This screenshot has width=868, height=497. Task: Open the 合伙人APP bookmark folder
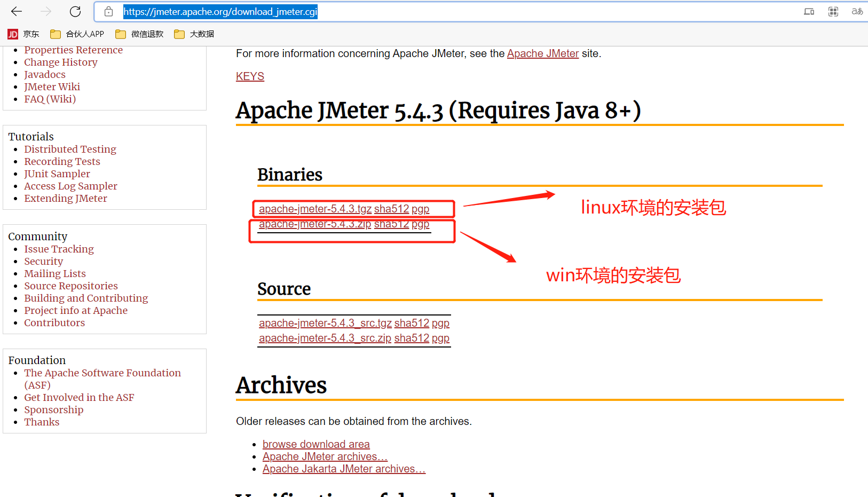pos(77,34)
